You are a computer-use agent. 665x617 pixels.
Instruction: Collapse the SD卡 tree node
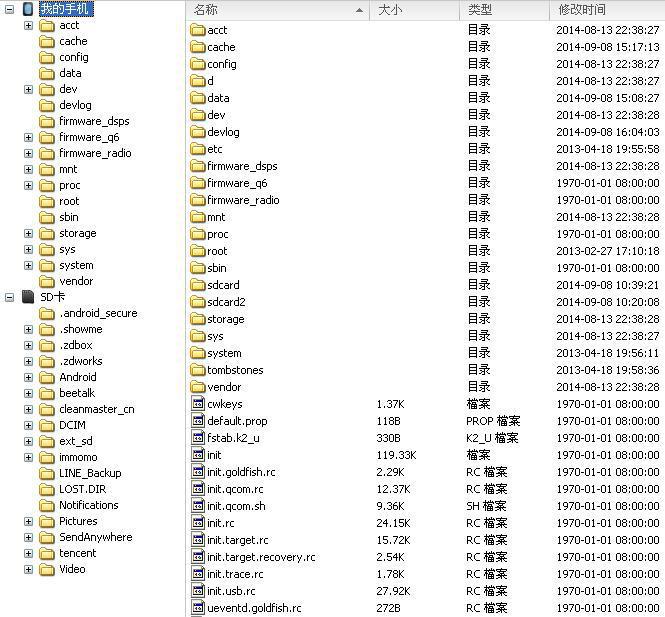(9, 297)
